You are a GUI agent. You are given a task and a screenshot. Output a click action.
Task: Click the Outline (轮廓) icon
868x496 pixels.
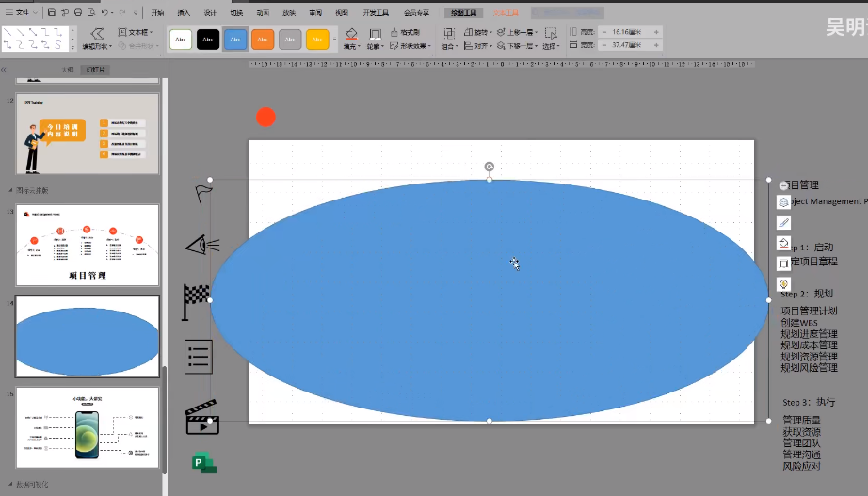(x=375, y=34)
